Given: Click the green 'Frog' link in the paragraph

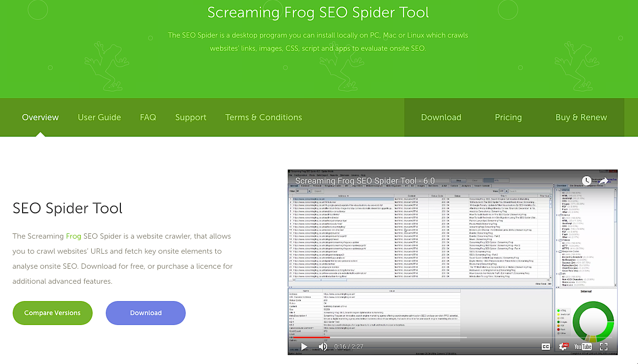Looking at the screenshot, I should point(73,236).
